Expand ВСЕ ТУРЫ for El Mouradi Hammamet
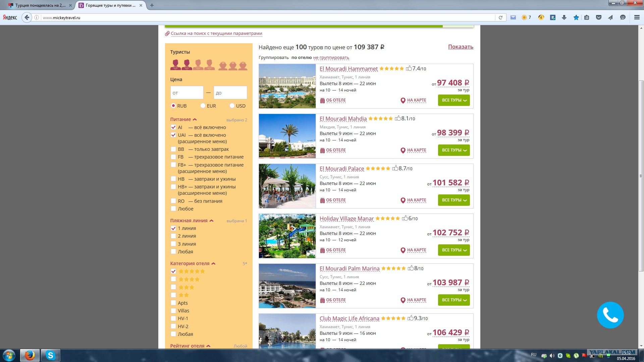Viewport: 644px width, 362px height. coord(454,100)
